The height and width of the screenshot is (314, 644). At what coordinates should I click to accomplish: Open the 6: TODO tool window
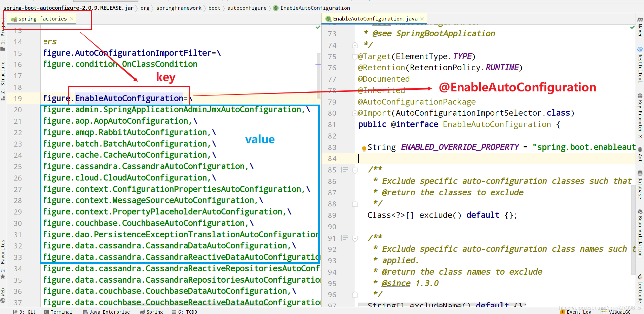coord(185,312)
